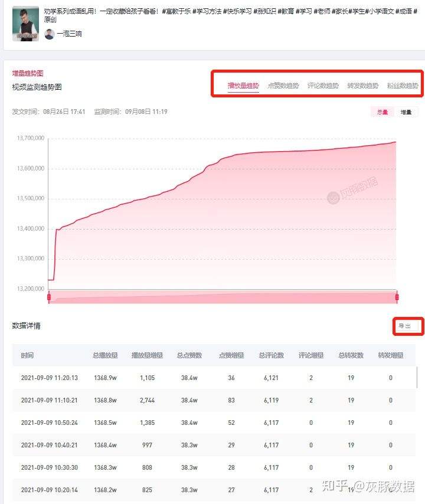This screenshot has width=425, height=504.
Task: Click the author avatar next to 一泡三响
Action: coord(50,34)
